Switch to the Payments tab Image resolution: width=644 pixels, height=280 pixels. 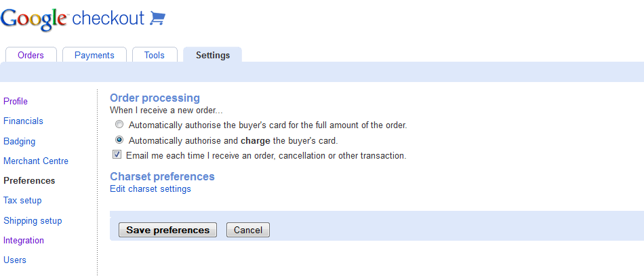[x=94, y=55]
